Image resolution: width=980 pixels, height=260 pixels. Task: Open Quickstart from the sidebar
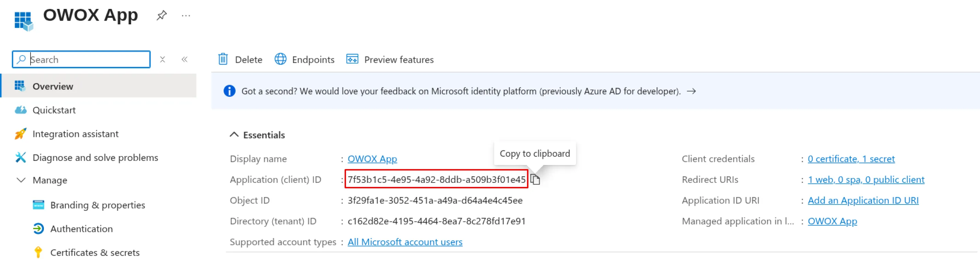click(x=54, y=110)
